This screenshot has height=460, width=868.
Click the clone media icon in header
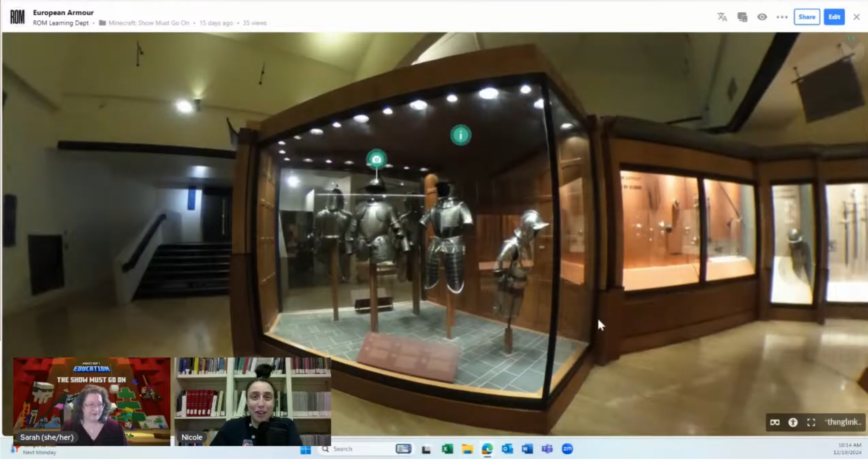click(x=742, y=17)
